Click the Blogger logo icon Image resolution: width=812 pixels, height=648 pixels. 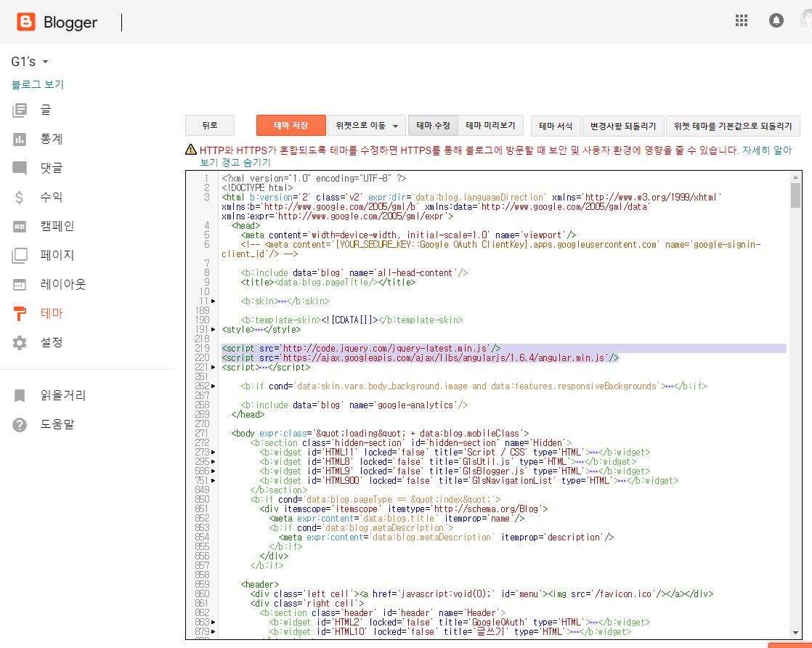[x=26, y=22]
